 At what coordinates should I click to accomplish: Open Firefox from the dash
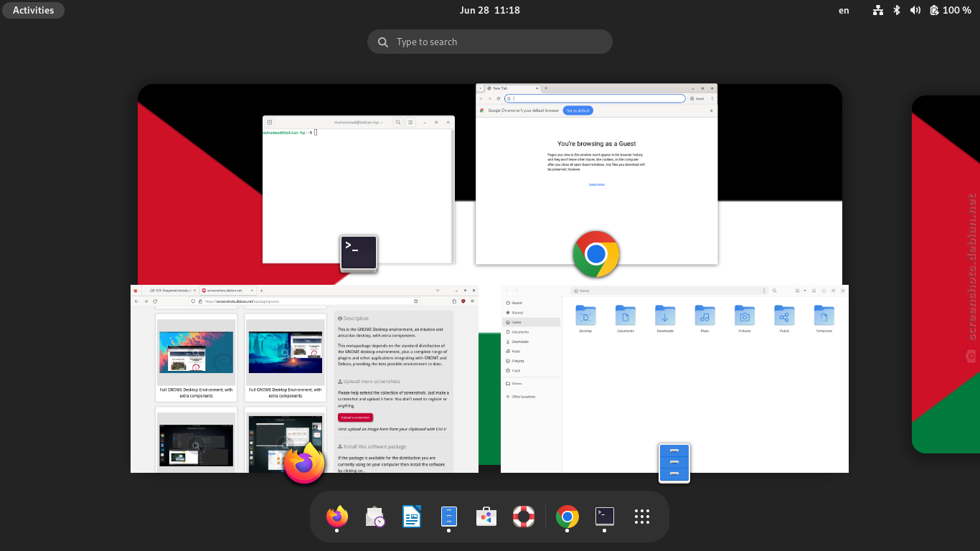click(337, 517)
